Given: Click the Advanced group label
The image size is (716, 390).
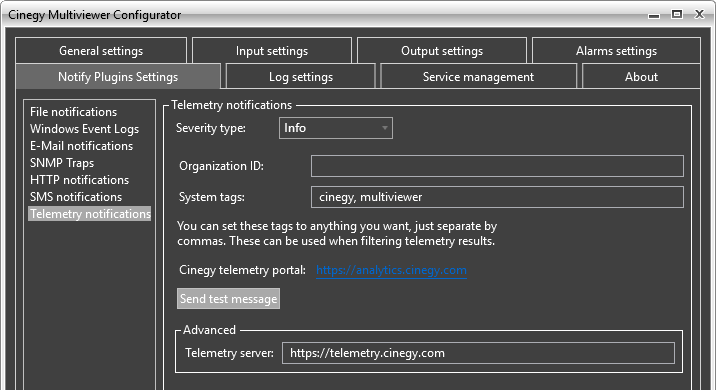Looking at the screenshot, I should [x=209, y=330].
